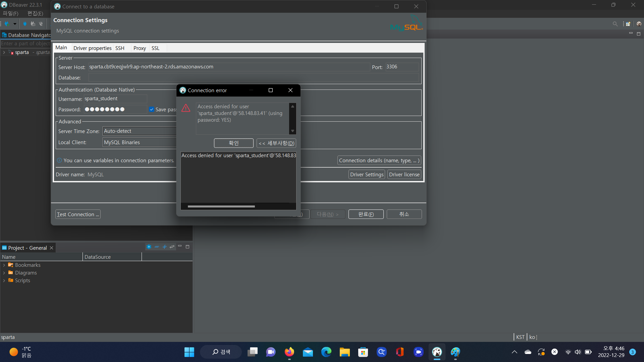Screen dimensions: 644x362
Task: Open File Explorer from the taskbar
Action: point(344,352)
